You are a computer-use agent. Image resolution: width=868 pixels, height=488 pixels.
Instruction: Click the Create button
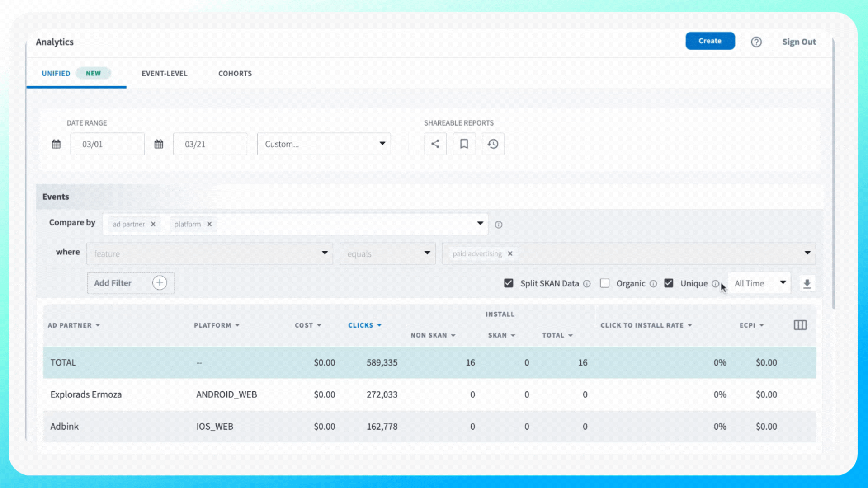click(x=710, y=41)
